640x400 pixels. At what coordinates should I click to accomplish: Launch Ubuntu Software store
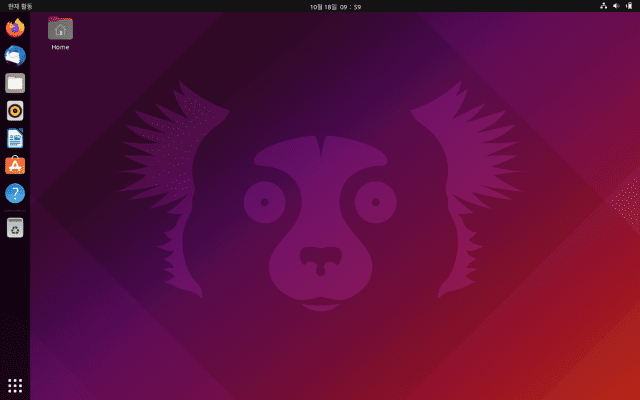pyautogui.click(x=15, y=166)
